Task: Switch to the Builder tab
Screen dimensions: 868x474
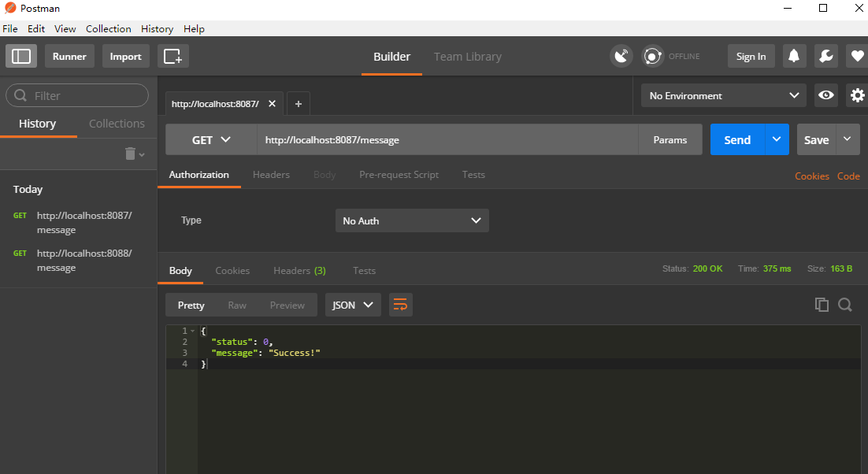Action: click(391, 57)
